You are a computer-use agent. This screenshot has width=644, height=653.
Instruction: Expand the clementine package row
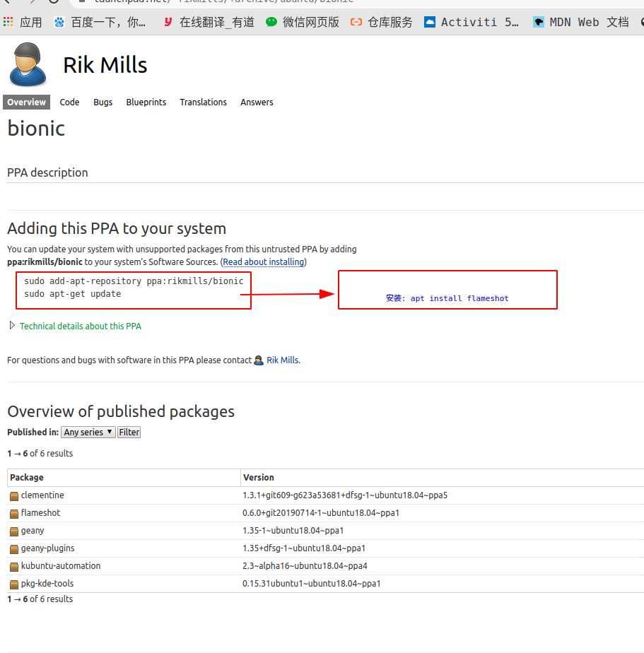pyautogui.click(x=326, y=495)
